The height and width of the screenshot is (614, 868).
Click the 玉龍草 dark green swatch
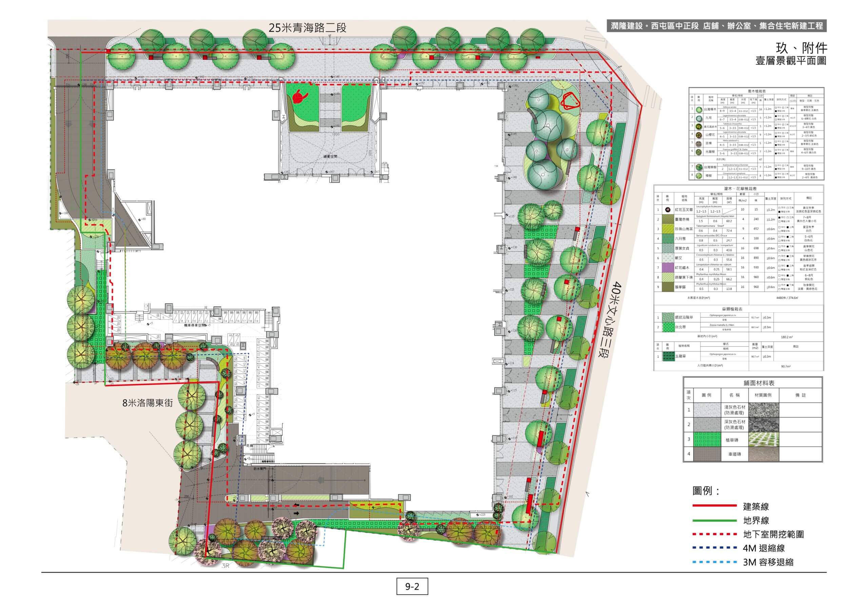[x=668, y=357]
